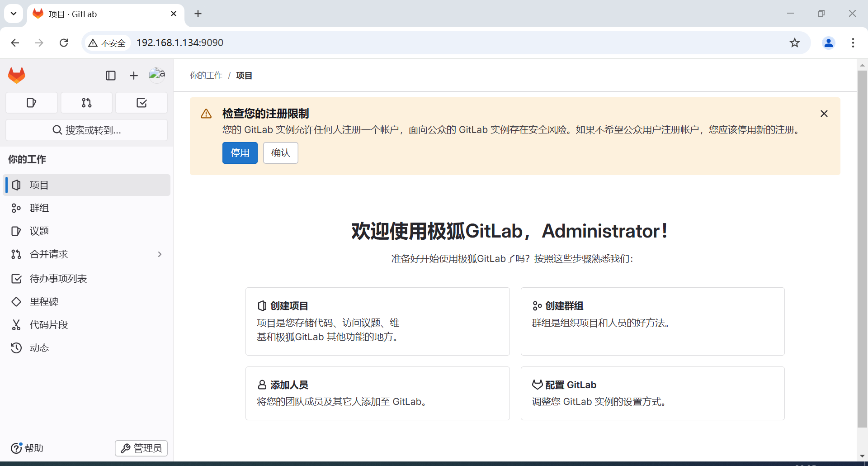Expand the 合并请求 chevron arrow
The width and height of the screenshot is (868, 466).
click(x=160, y=254)
